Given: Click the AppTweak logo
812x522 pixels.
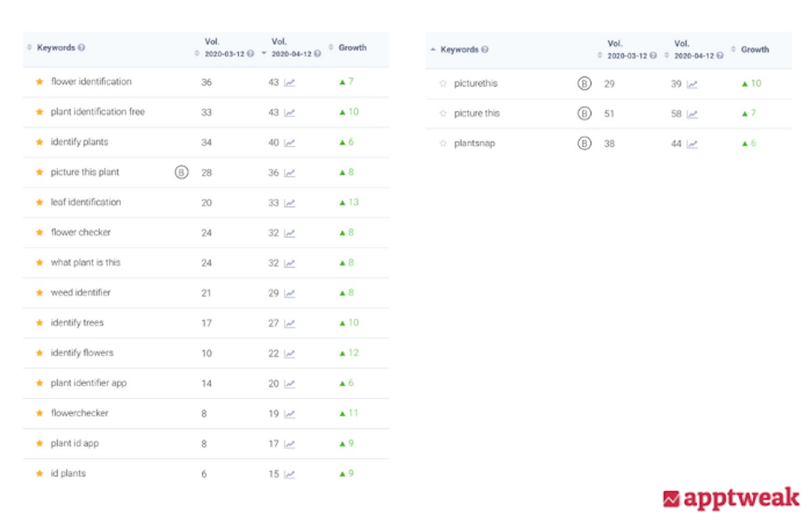Looking at the screenshot, I should (730, 499).
